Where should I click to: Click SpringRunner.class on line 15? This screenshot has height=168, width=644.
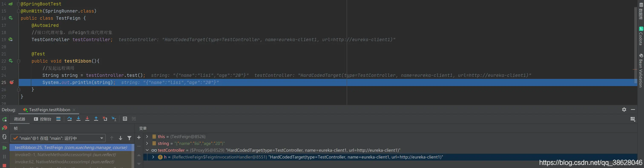(69, 11)
